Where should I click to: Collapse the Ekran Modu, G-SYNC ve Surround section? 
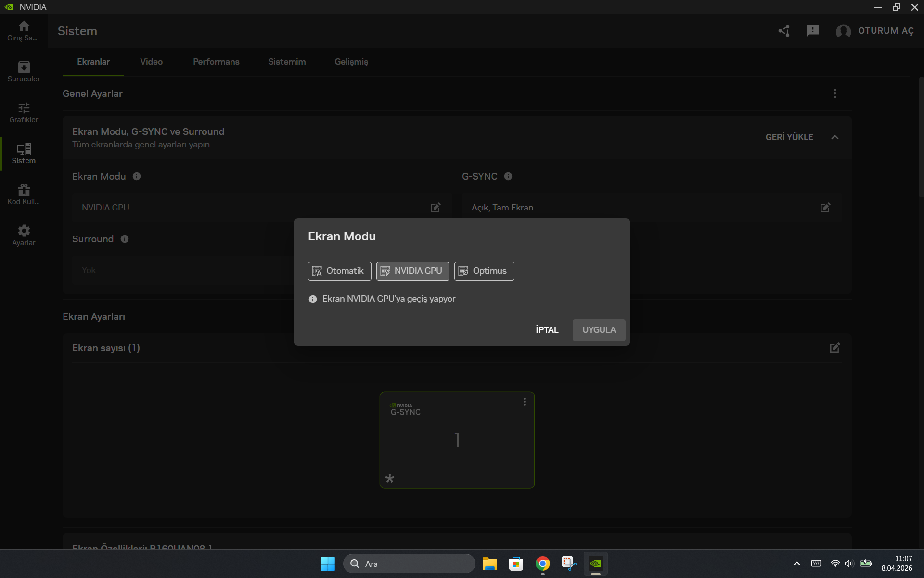pyautogui.click(x=835, y=137)
